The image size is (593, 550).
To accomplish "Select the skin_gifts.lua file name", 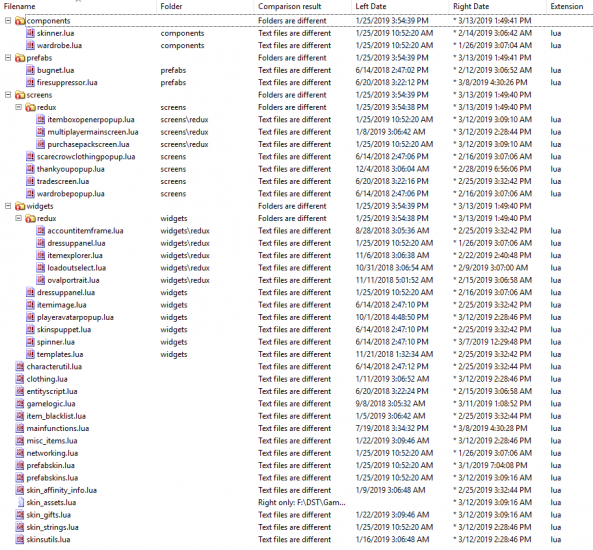I will coord(48,515).
